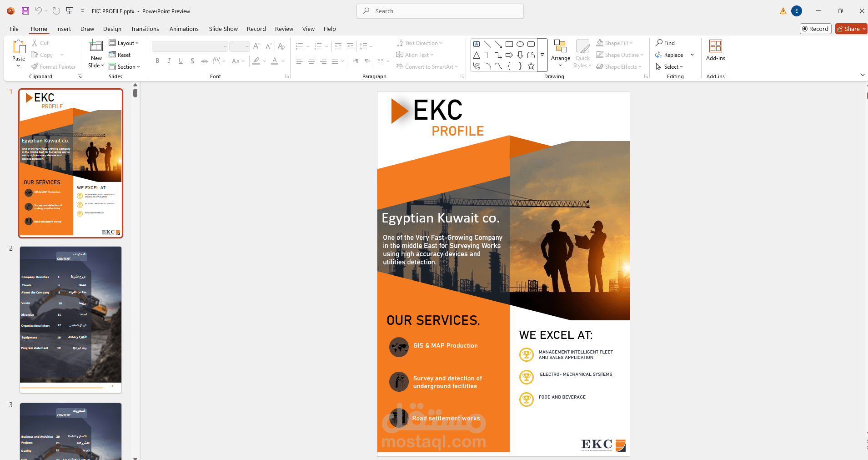The height and width of the screenshot is (460, 868).
Task: Insert a rectangle shape
Action: pos(509,44)
